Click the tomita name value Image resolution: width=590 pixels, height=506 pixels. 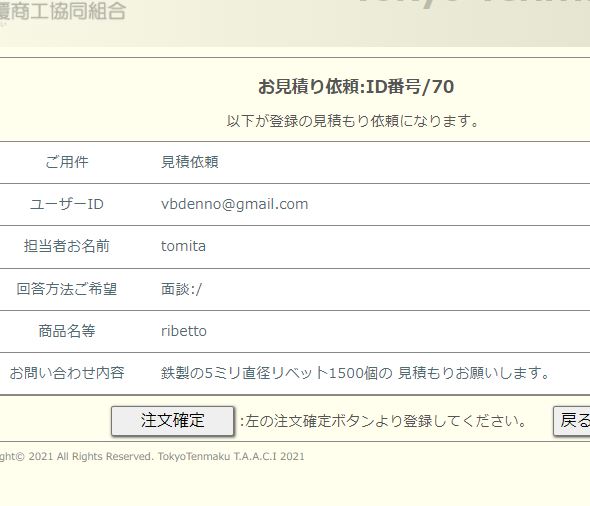183,246
